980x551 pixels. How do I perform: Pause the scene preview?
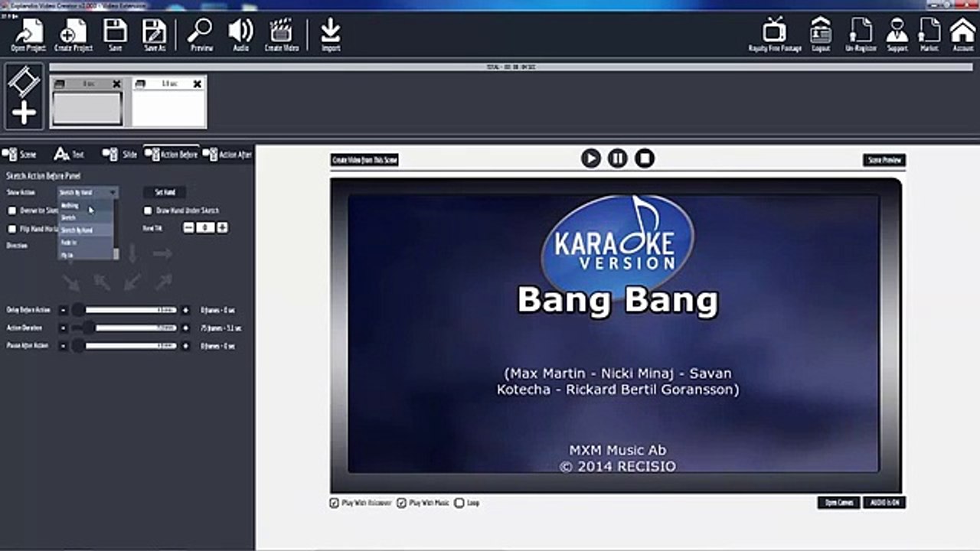[617, 158]
